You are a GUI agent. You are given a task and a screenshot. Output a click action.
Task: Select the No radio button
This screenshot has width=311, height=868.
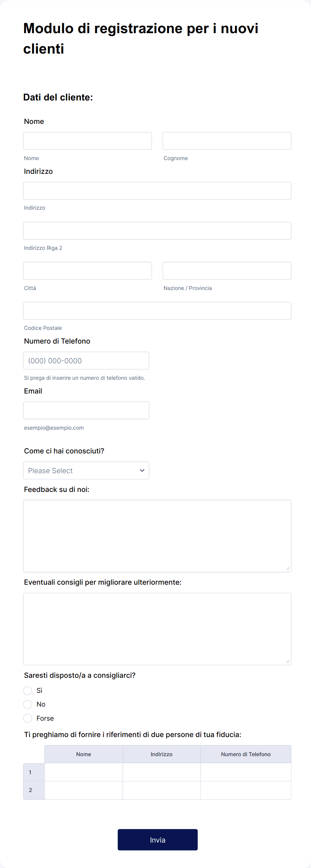point(28,705)
